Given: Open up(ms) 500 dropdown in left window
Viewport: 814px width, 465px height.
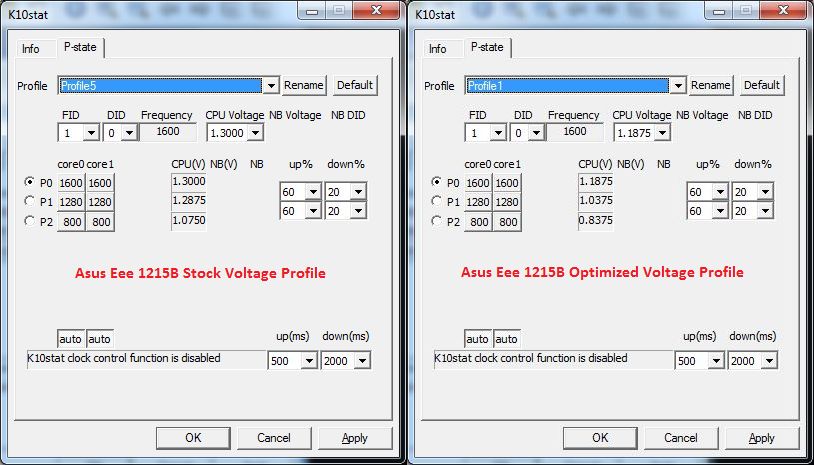Looking at the screenshot, I should (309, 361).
